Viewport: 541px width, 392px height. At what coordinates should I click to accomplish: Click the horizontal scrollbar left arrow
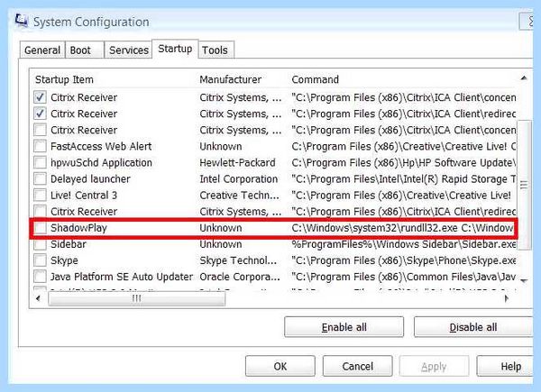pyautogui.click(x=38, y=298)
